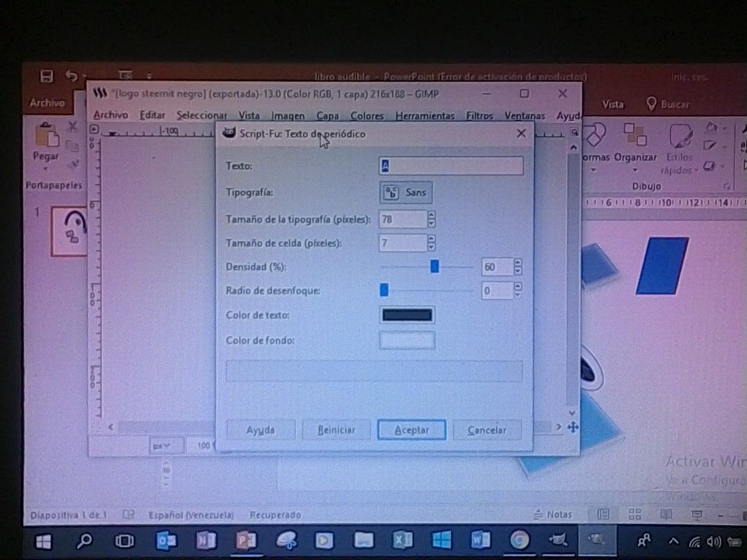Close the Script-Fu Texto de periódico dialog
The width and height of the screenshot is (747, 560).
tap(521, 134)
